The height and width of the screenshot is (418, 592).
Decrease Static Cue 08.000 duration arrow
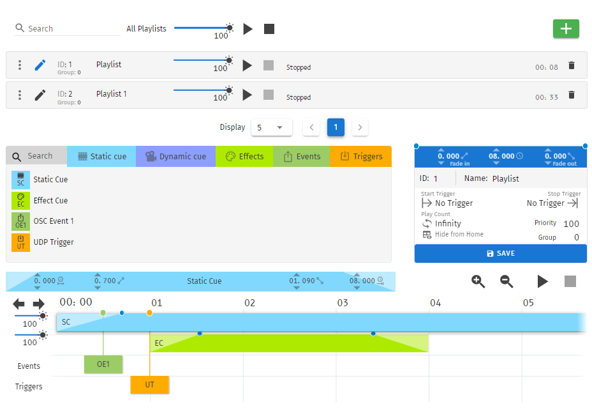(x=357, y=288)
